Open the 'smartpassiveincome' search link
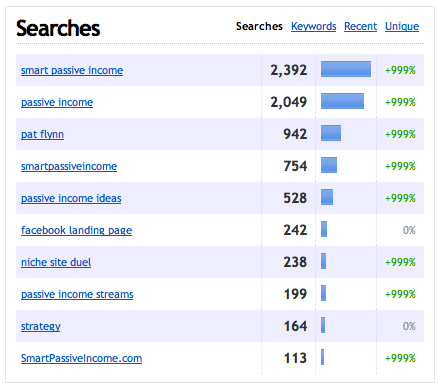 69,166
